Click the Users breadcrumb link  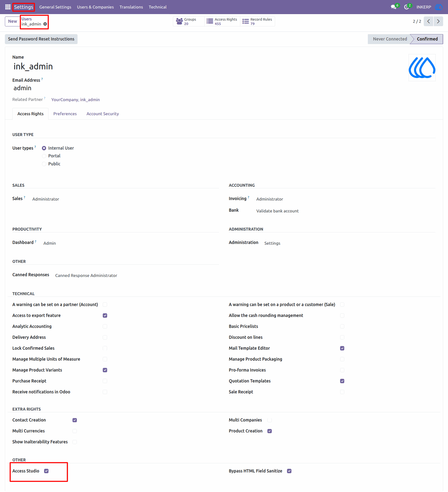click(x=27, y=19)
